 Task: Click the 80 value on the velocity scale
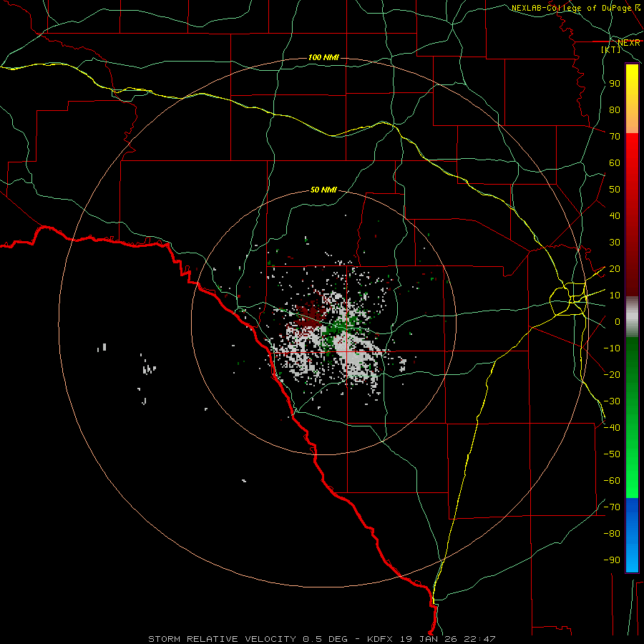pyautogui.click(x=615, y=109)
